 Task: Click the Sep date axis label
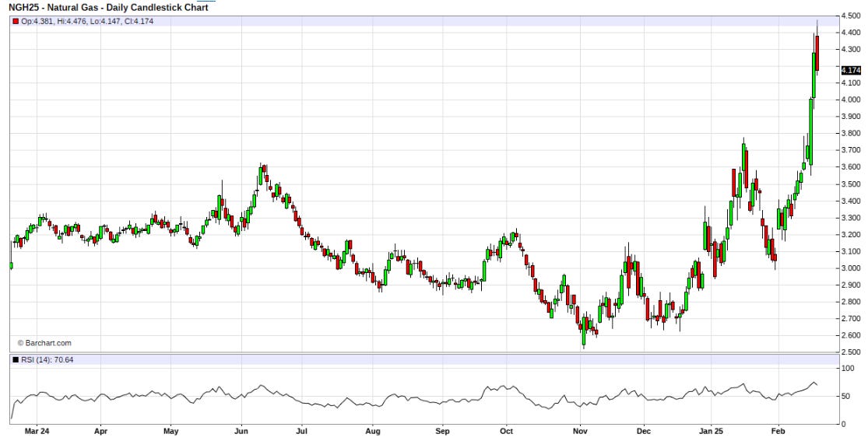point(442,430)
